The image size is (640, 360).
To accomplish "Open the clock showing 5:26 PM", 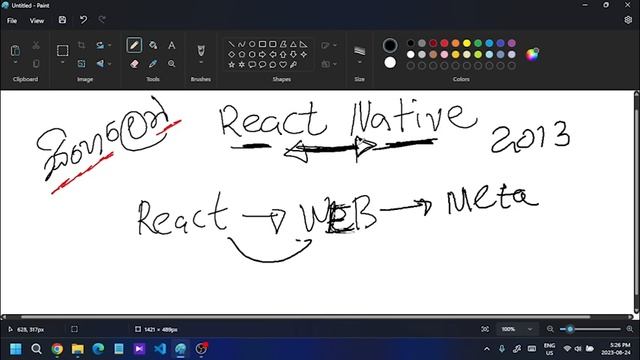I will (616, 349).
